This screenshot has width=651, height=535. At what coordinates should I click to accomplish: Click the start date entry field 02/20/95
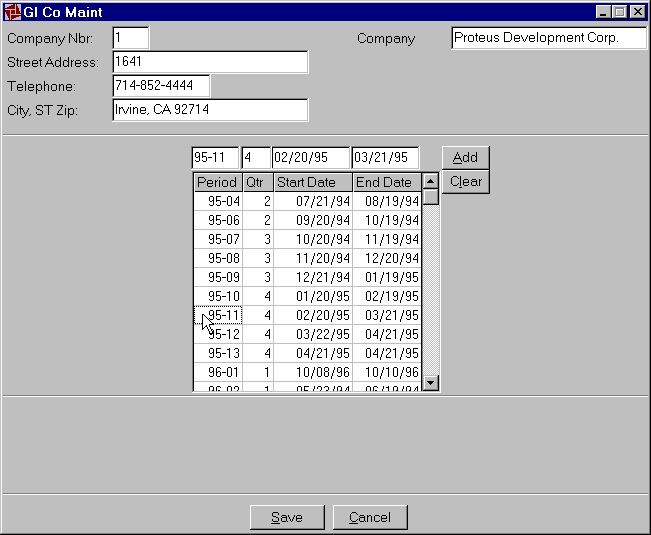tap(311, 158)
